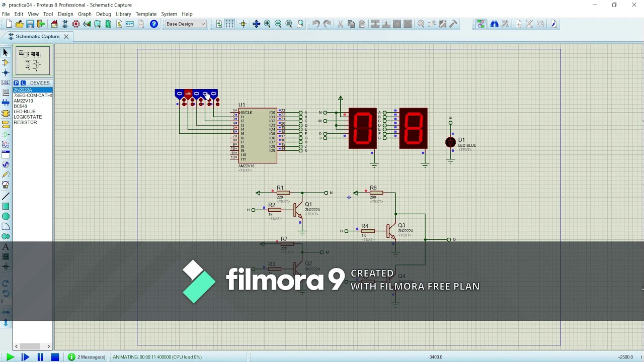The height and width of the screenshot is (362, 644).
Task: Zoom to fit entire sheet
Action: pos(289,24)
